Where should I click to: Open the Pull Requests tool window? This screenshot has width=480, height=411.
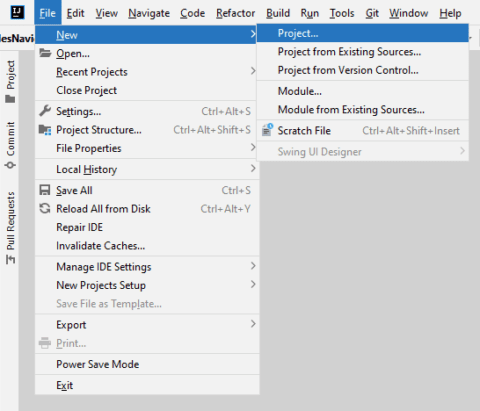click(10, 227)
